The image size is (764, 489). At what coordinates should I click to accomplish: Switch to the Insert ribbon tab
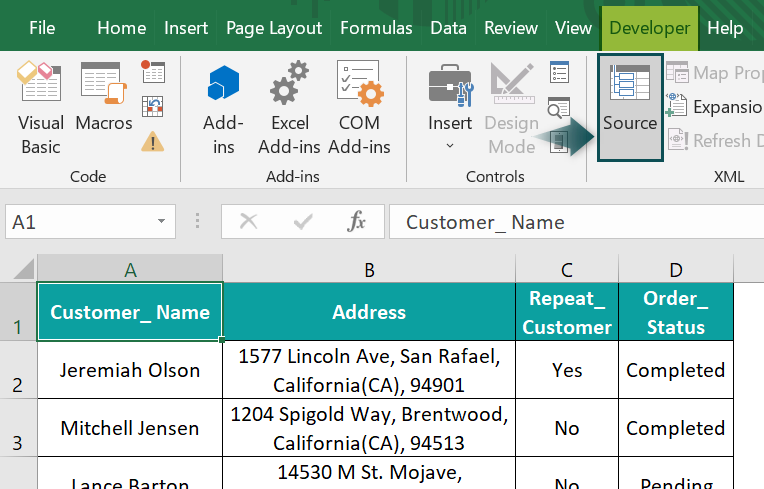tap(186, 28)
